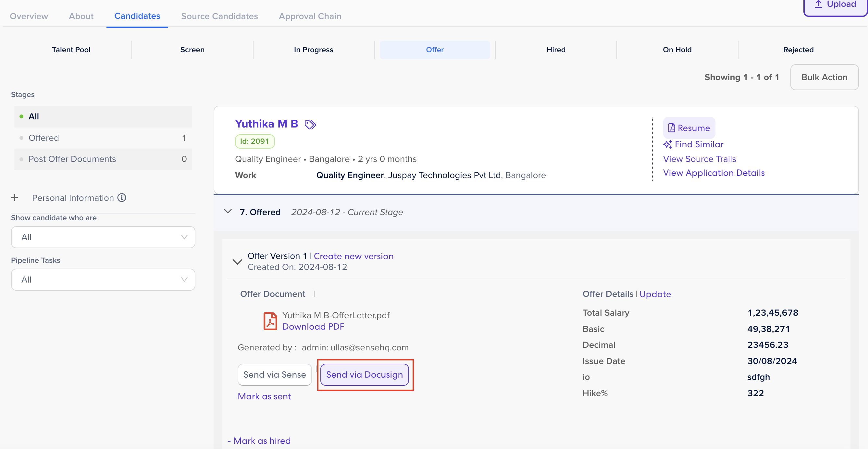Open the Pipeline Tasks dropdown

click(x=103, y=280)
